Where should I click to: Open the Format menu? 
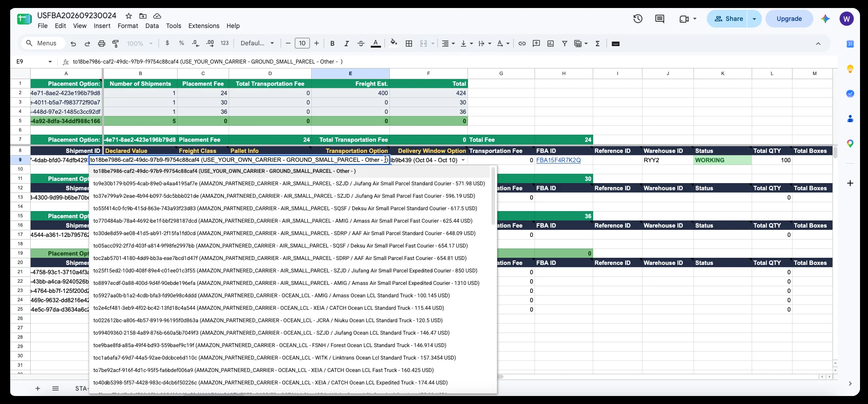tap(128, 26)
